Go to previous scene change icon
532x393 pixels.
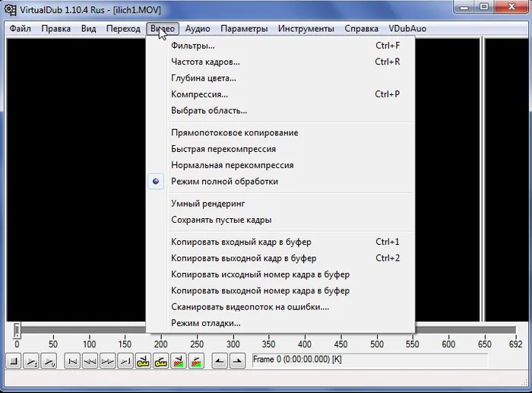point(179,361)
